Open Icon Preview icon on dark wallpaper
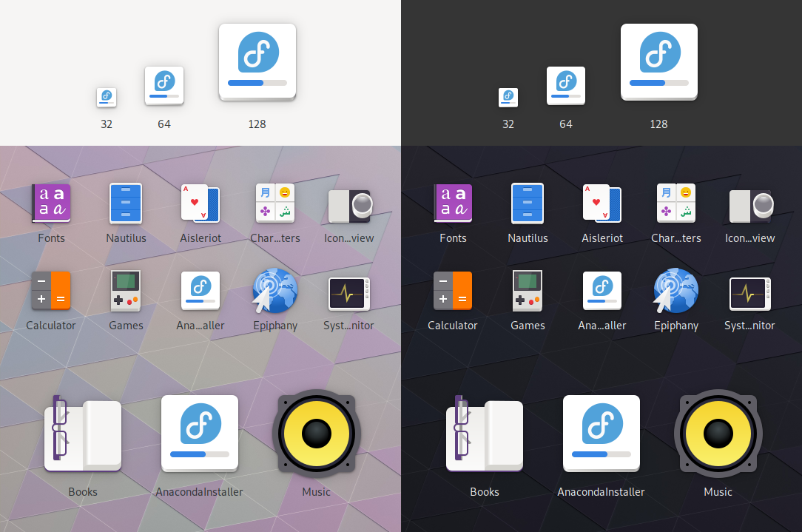 point(751,206)
